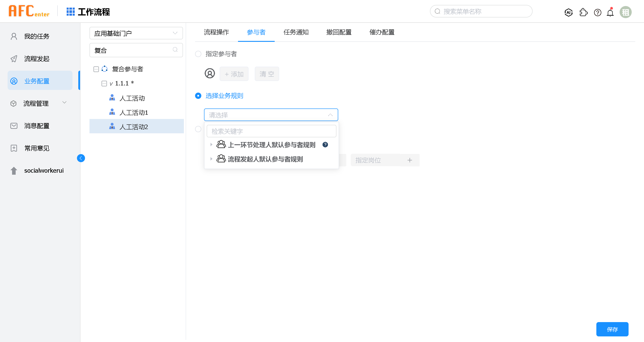644x342 pixels.
Task: Switch to the 任务通知 tab
Action: tap(296, 32)
